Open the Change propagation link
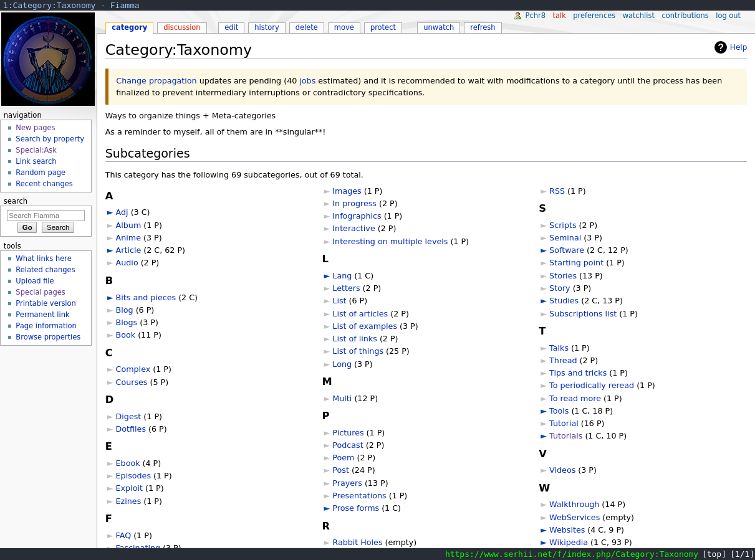 (x=156, y=81)
